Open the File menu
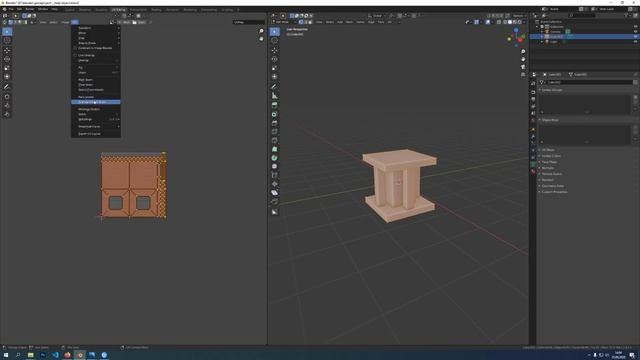Screen dimensions: 640x360 pos(11,9)
